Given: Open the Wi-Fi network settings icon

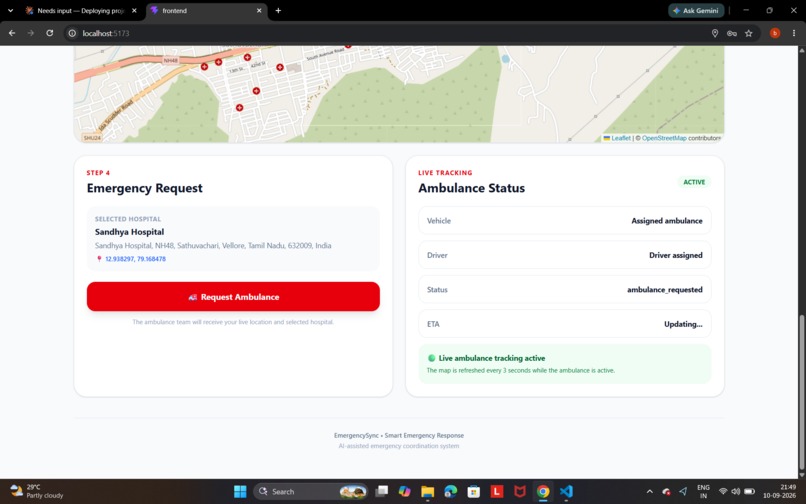Looking at the screenshot, I should (x=723, y=491).
